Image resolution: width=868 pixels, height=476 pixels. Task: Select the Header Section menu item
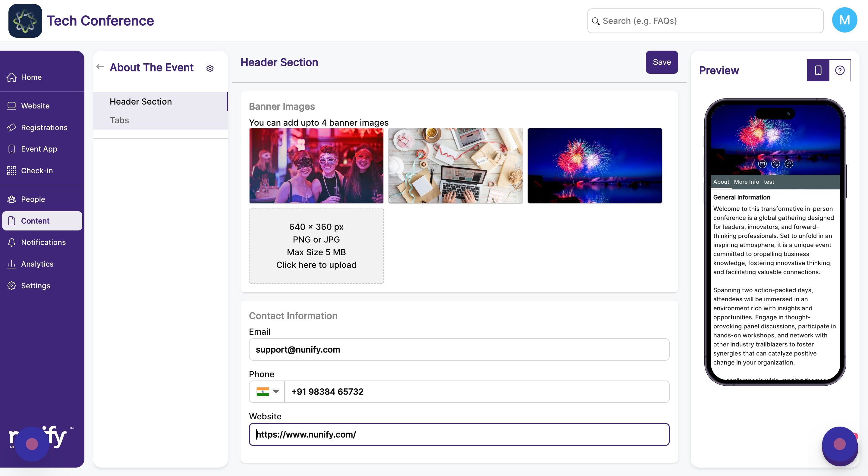click(141, 102)
